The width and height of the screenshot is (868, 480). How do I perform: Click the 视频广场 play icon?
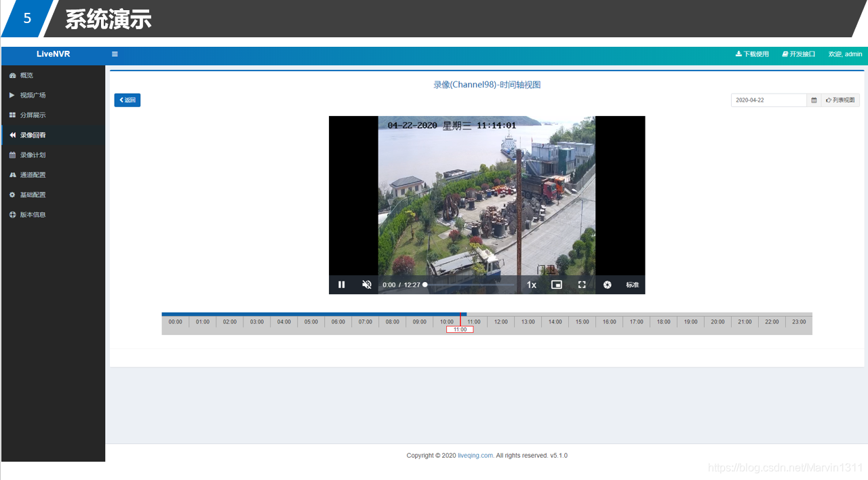point(12,95)
